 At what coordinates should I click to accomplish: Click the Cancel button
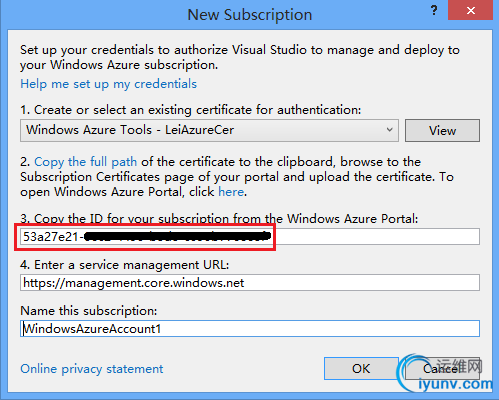(442, 369)
